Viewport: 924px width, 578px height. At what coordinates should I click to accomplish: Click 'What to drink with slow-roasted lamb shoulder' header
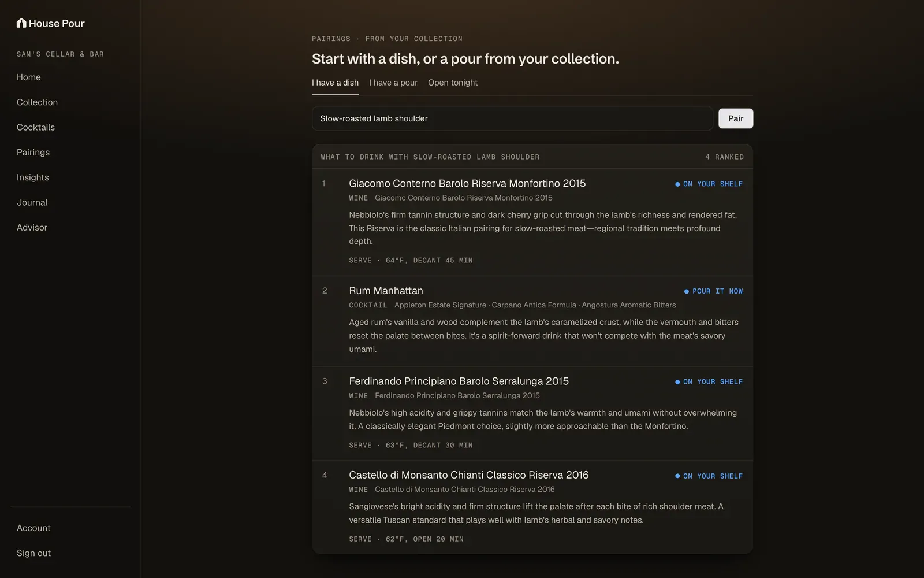click(430, 157)
